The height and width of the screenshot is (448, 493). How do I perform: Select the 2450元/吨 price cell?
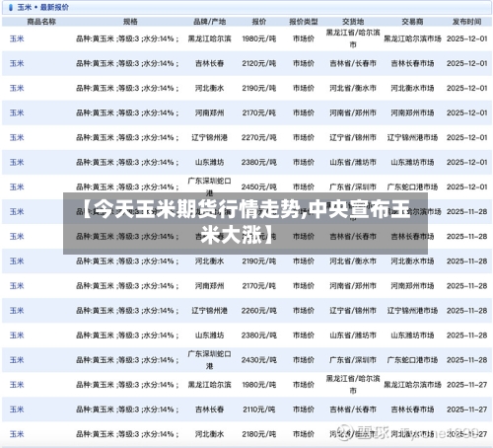[x=258, y=187]
